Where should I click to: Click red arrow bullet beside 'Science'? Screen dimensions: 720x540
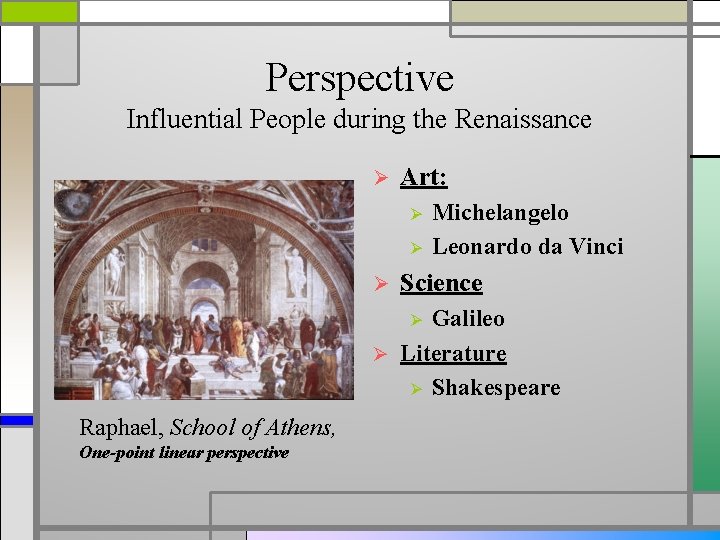pyautogui.click(x=381, y=284)
